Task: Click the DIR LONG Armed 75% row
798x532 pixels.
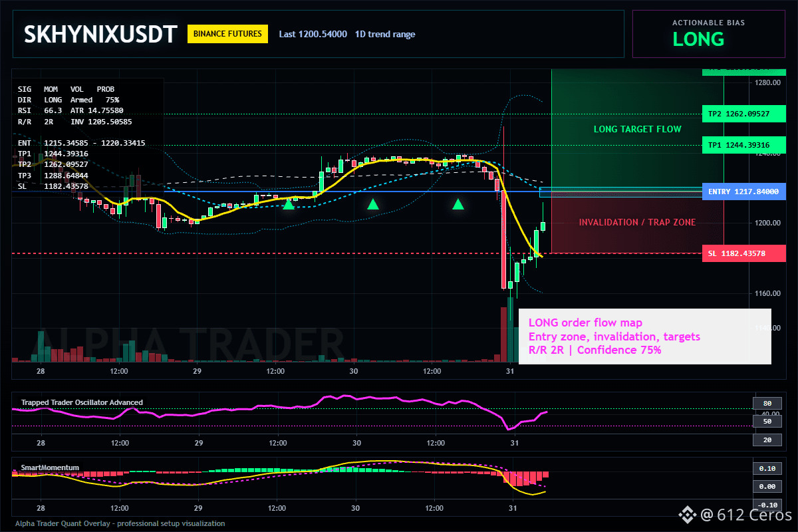Action: pyautogui.click(x=68, y=99)
